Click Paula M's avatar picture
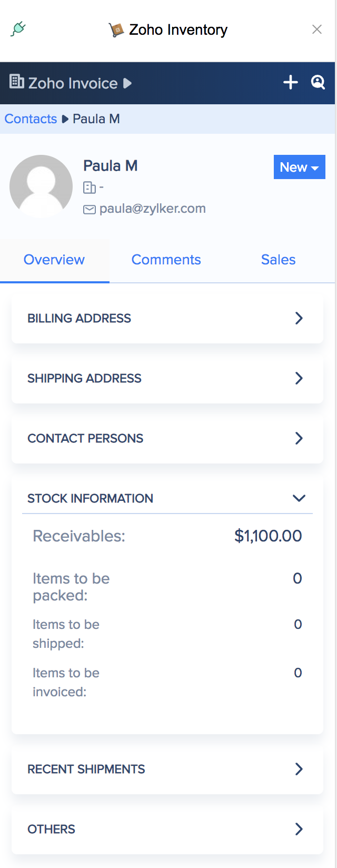This screenshot has width=337, height=868. click(x=41, y=186)
